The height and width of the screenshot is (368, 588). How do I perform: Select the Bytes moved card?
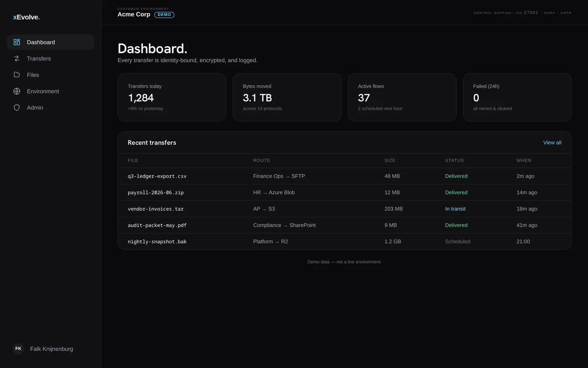(x=287, y=97)
